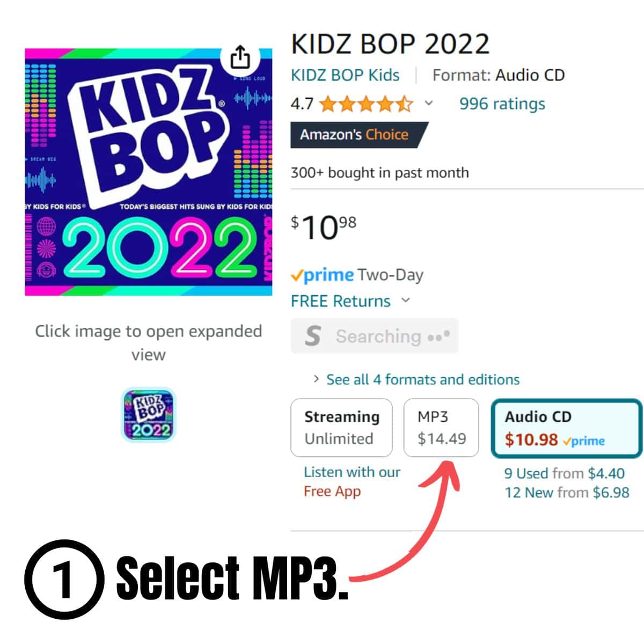Click the 12 New from $6.98 link

point(567,492)
